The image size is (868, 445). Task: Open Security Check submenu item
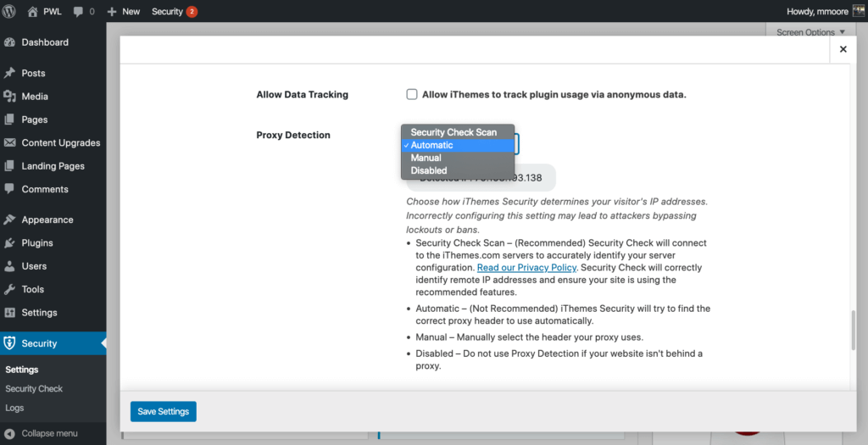(34, 389)
